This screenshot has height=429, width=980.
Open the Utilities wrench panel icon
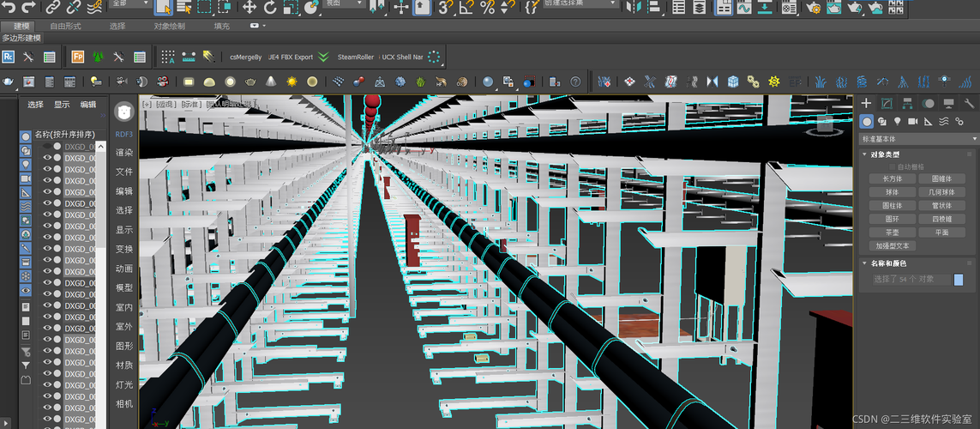coord(969,103)
